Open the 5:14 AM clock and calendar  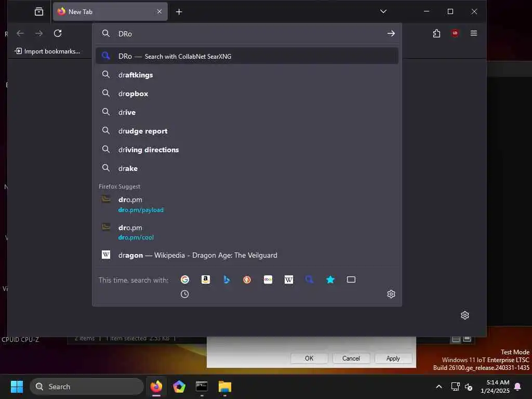[495, 387]
